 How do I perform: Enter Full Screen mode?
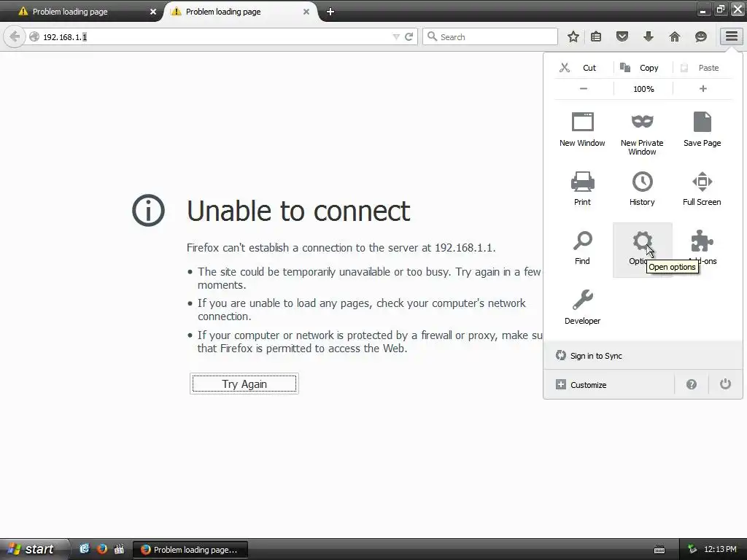click(x=702, y=189)
